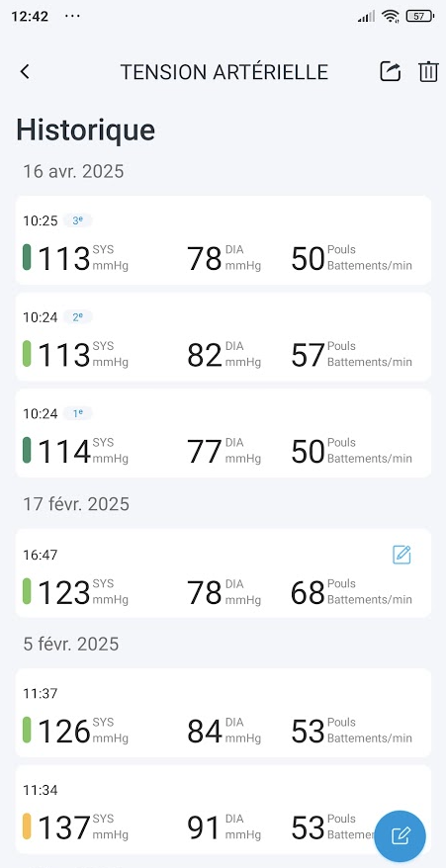446x868 pixels.
Task: Open the share/export icon
Action: pos(390,71)
